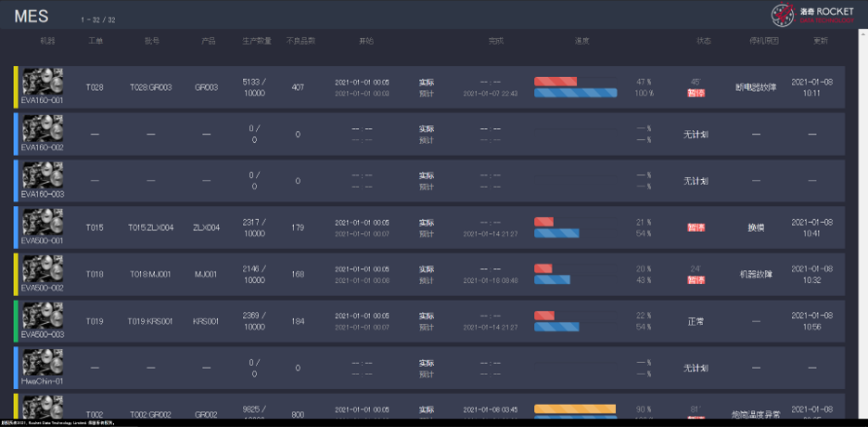Image resolution: width=868 pixels, height=427 pixels.
Task: Click the red 暂停 badge for EVA160-001
Action: (x=696, y=94)
